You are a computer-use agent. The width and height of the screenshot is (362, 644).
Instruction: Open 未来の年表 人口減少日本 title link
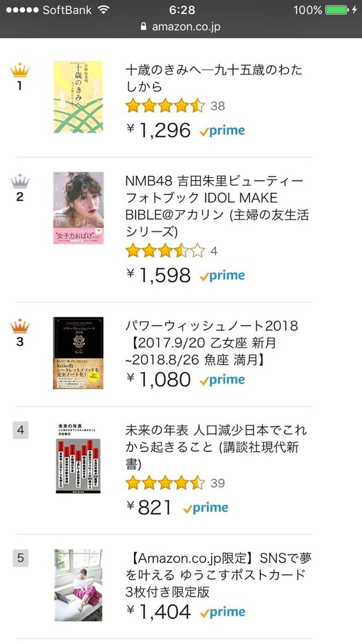point(216,447)
